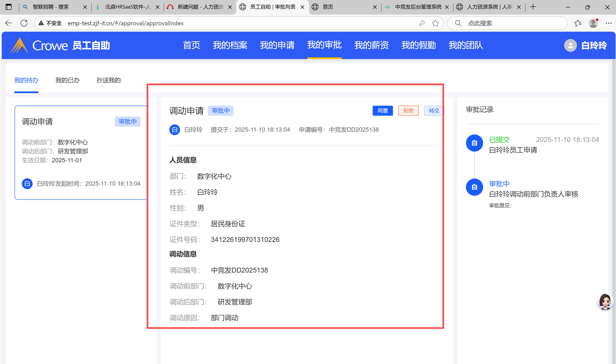Image resolution: width=616 pixels, height=364 pixels.
Task: Click the 拒绝 reject button
Action: pyautogui.click(x=408, y=111)
